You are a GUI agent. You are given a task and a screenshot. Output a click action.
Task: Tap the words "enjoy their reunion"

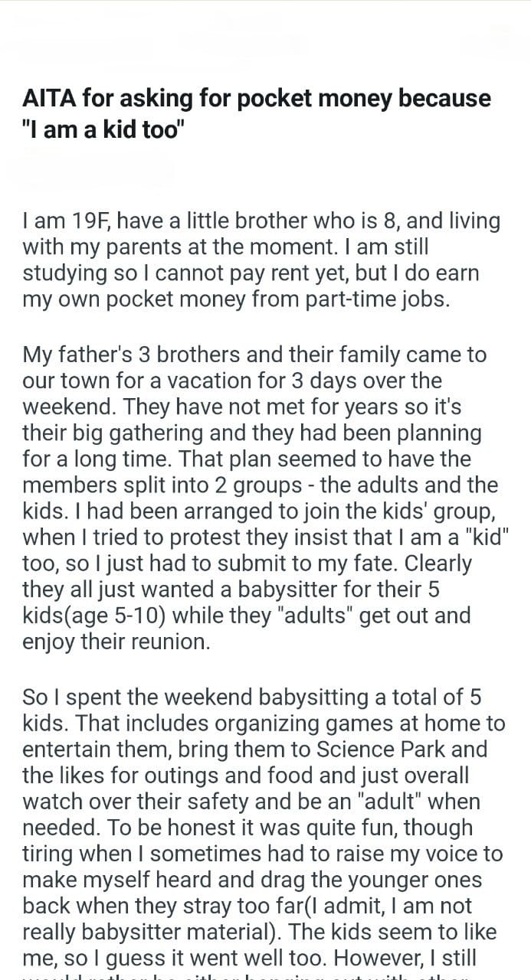116,641
